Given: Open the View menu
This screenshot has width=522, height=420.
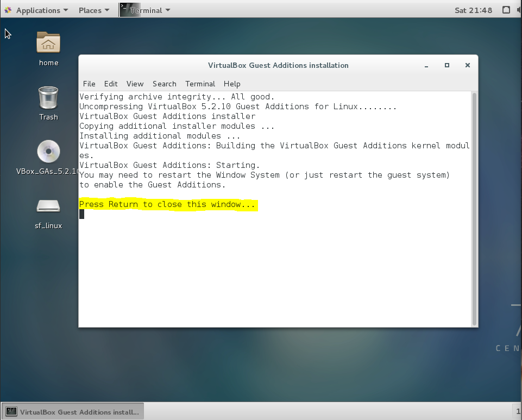Looking at the screenshot, I should click(135, 84).
